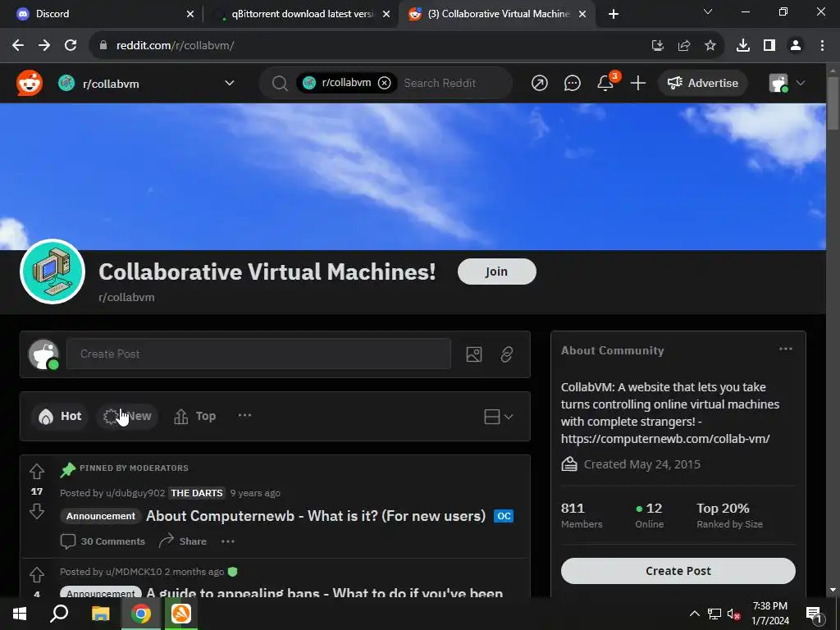Open a new browser tab

(x=614, y=14)
